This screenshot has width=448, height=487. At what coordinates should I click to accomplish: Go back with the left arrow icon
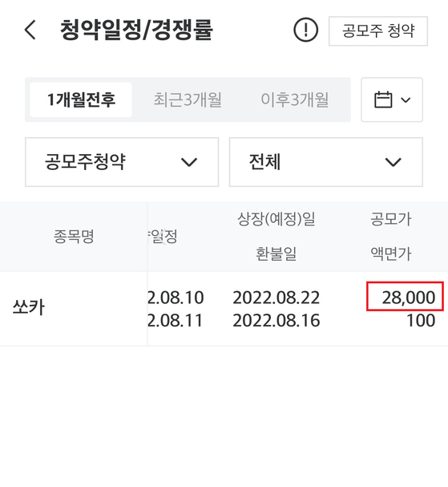30,30
